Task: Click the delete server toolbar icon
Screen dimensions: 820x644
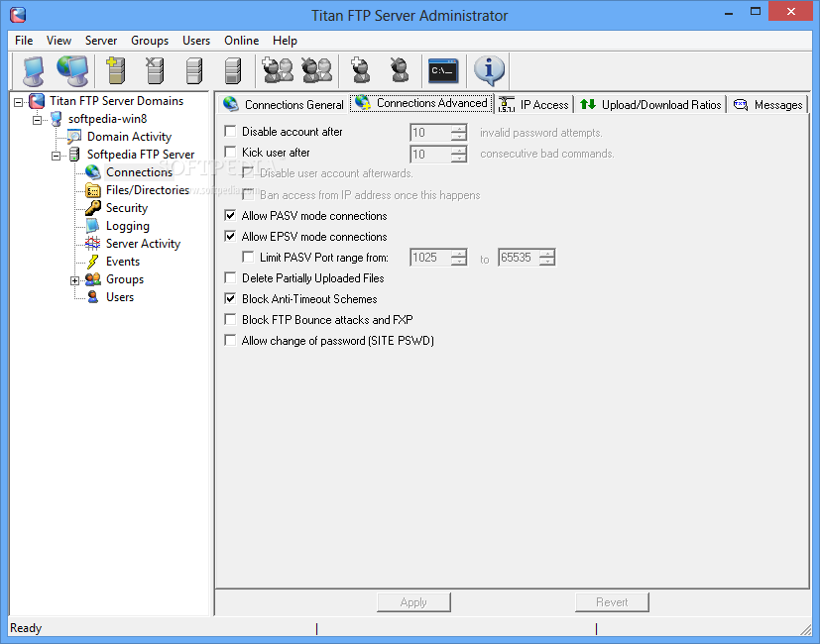Action: [x=155, y=70]
